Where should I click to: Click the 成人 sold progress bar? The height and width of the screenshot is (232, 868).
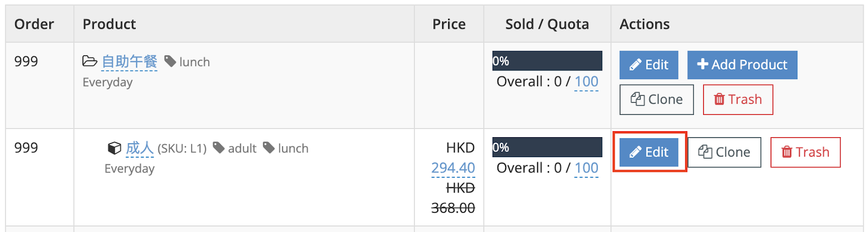547,147
